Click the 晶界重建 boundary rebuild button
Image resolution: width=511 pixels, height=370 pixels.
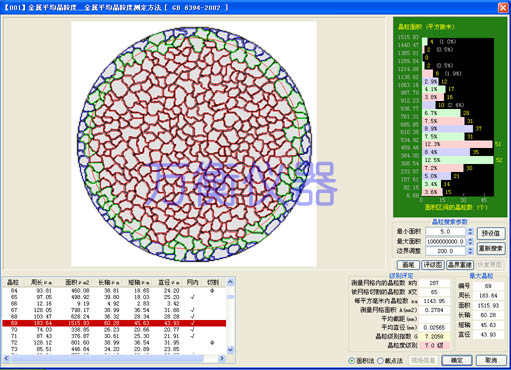click(x=460, y=265)
